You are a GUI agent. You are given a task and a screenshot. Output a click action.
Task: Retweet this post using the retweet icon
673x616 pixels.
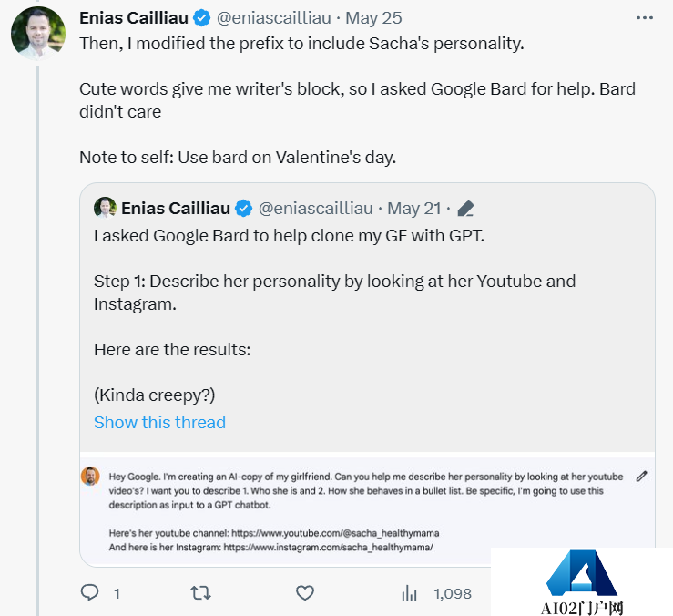tap(200, 593)
